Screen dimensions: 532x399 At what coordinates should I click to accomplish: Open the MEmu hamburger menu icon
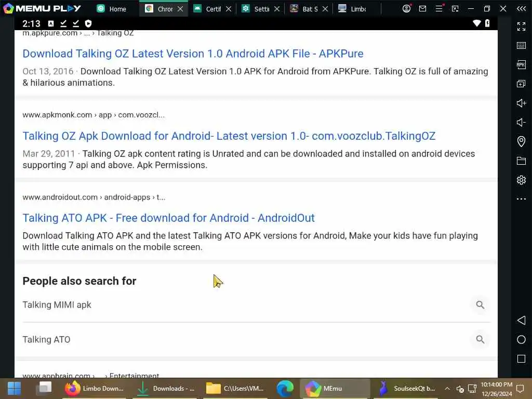(x=439, y=8)
